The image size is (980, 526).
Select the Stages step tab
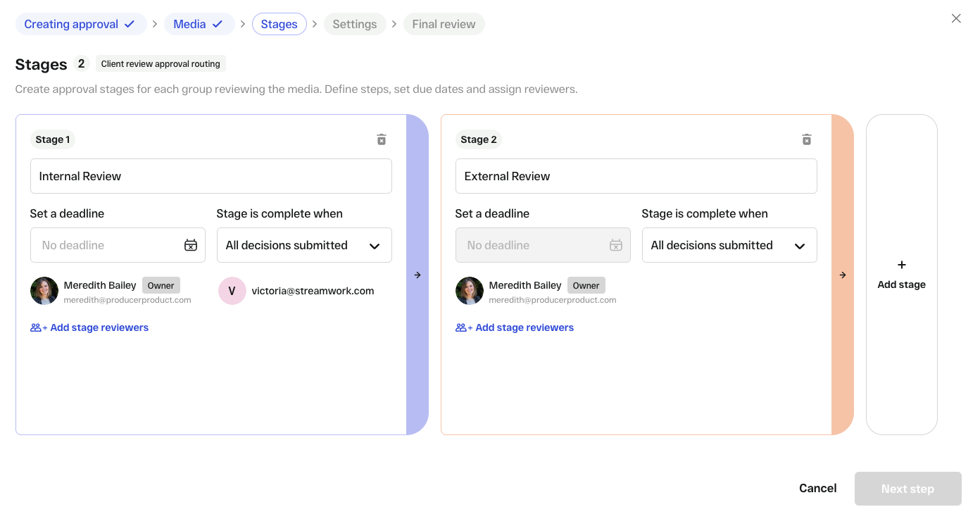tap(279, 24)
